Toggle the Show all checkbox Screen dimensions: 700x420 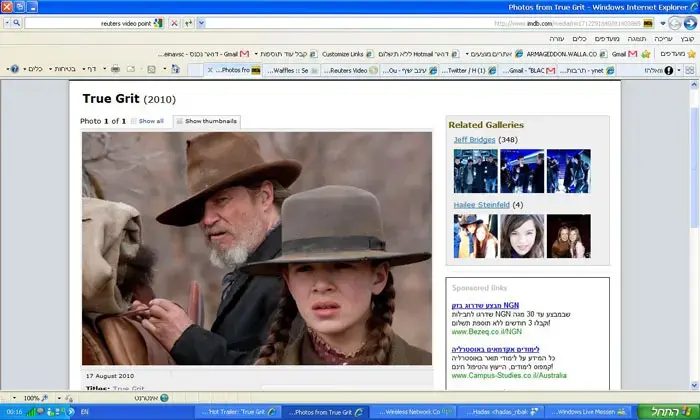tap(133, 121)
